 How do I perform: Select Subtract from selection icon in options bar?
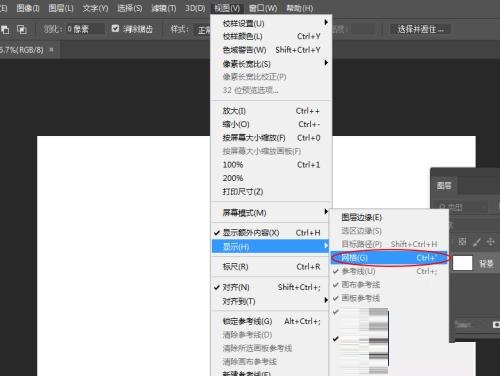point(5,30)
